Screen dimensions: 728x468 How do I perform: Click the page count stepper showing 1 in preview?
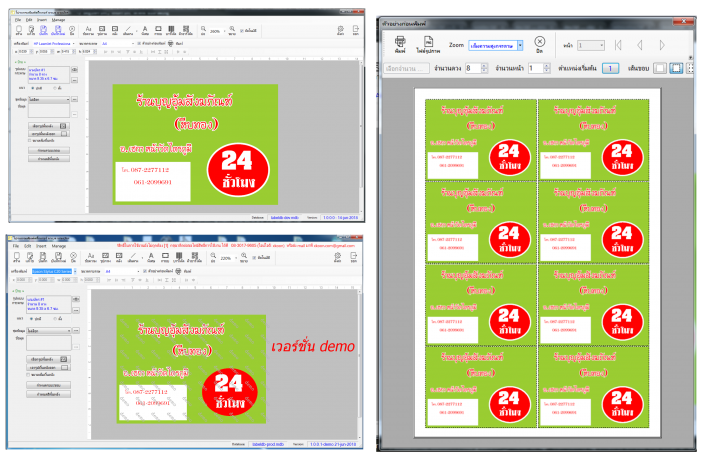pyautogui.click(x=540, y=68)
